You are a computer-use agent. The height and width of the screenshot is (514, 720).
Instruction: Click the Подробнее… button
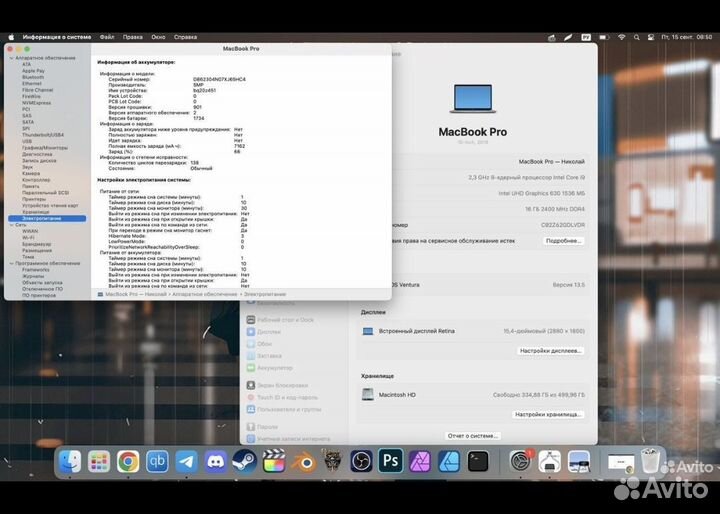(x=563, y=241)
